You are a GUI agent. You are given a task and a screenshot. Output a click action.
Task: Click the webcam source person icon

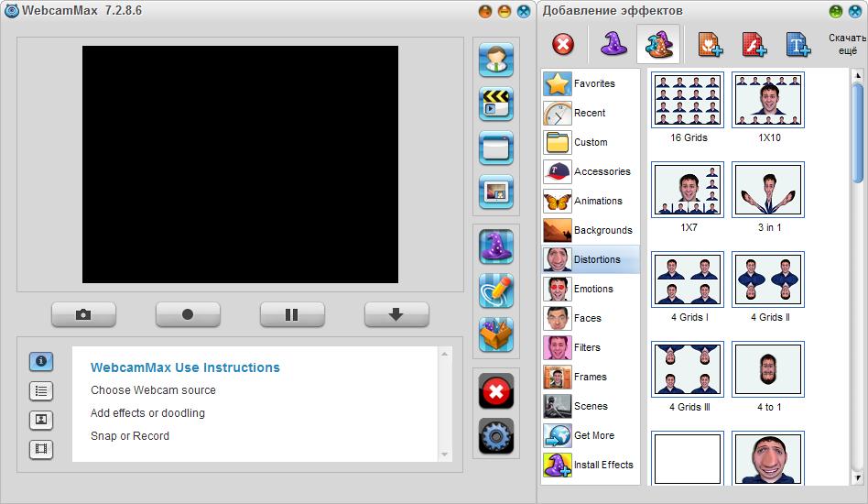pos(495,60)
